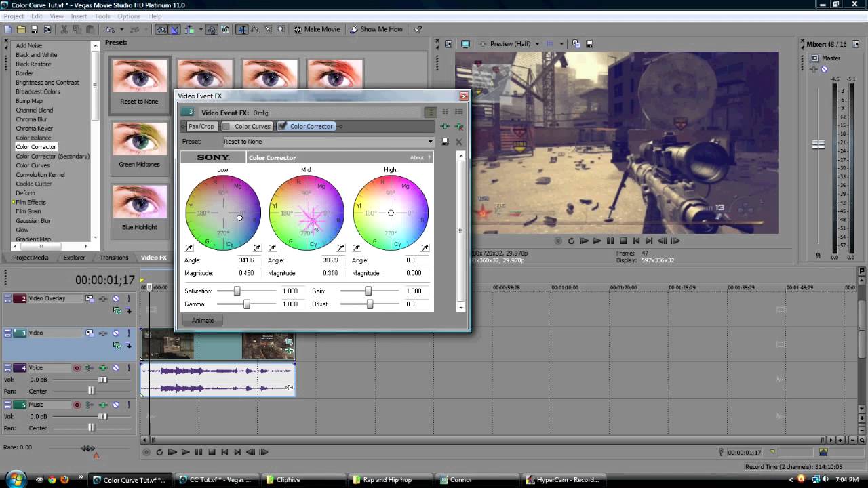Adjust the Saturation slider handle
The image size is (868, 488).
point(237,291)
